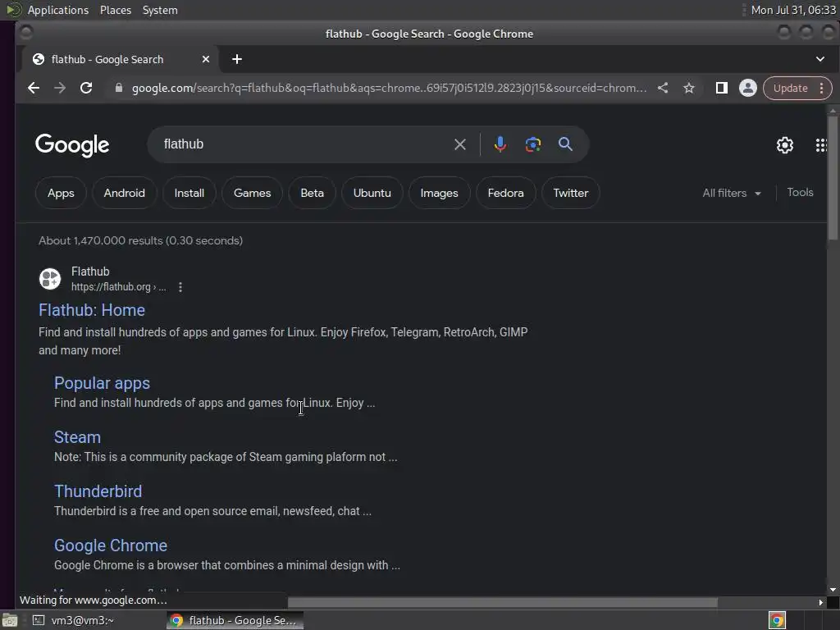Click the horizontal scrollbar right arrow

(x=820, y=603)
